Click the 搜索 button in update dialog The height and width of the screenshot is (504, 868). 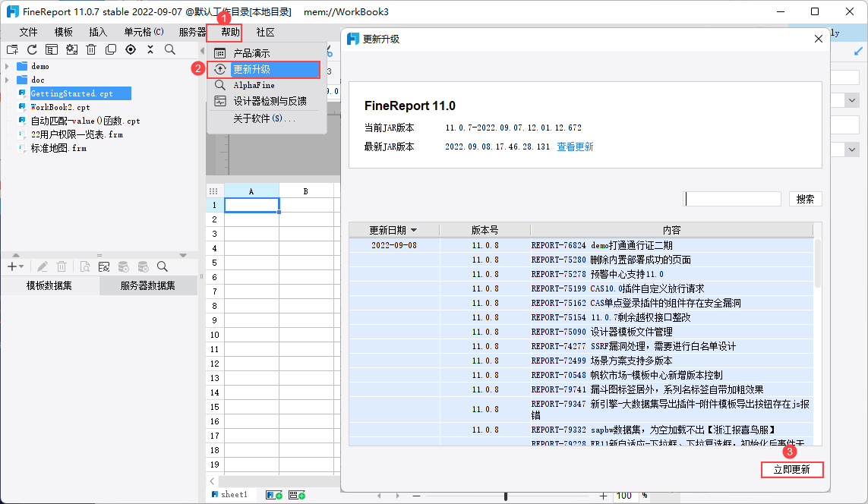(x=806, y=199)
